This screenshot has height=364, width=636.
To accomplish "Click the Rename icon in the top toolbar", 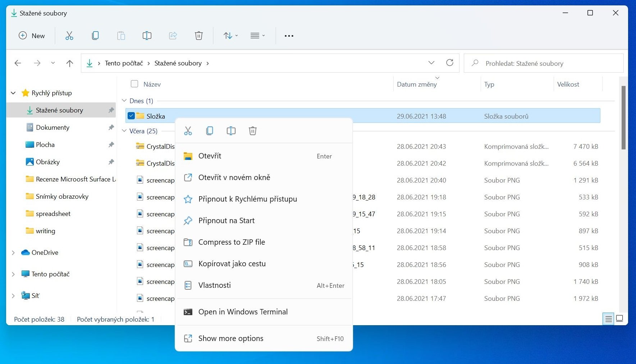I will click(147, 36).
